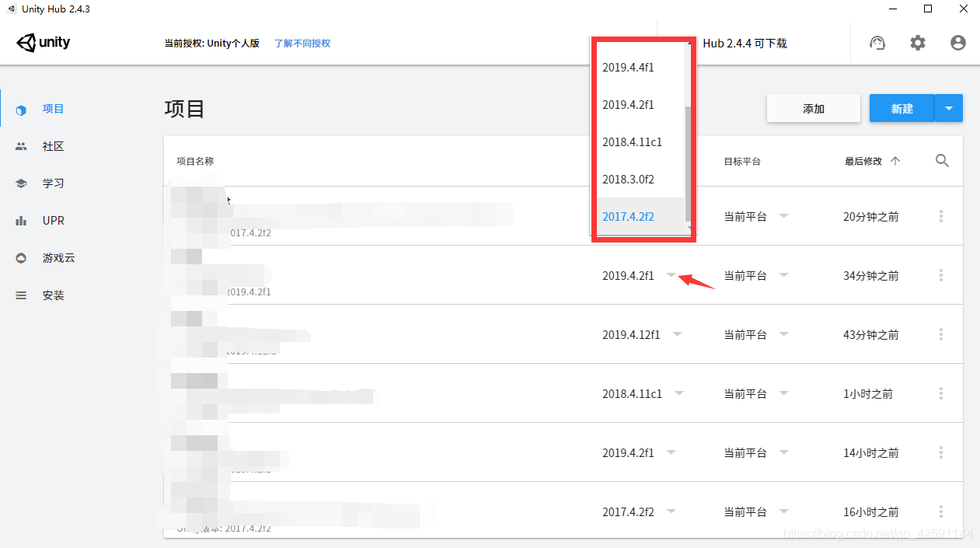
Task: Sort by 最后修改 arrow icon
Action: (x=895, y=161)
